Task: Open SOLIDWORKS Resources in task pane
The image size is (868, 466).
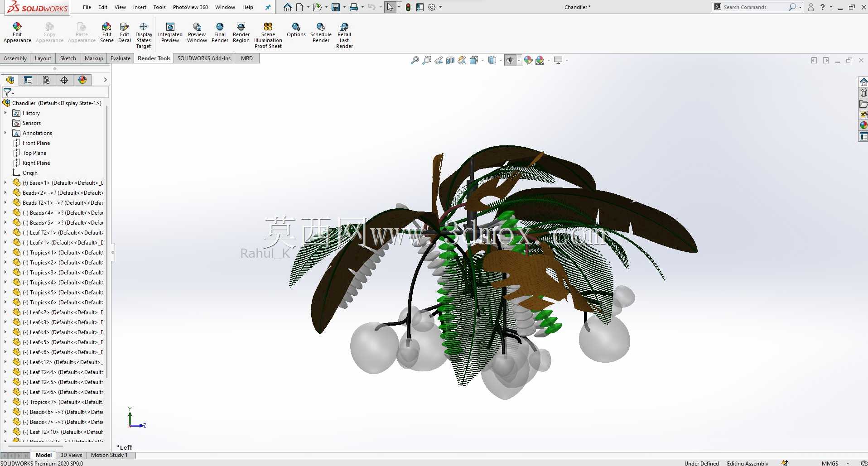Action: tap(863, 82)
